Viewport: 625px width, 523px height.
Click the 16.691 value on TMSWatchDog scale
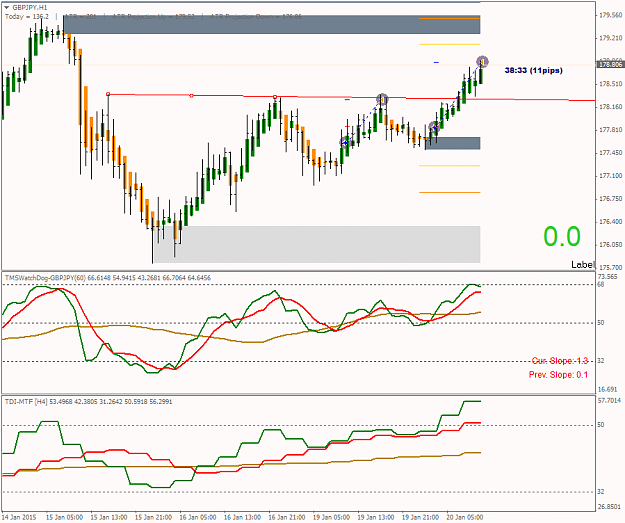pos(608,389)
